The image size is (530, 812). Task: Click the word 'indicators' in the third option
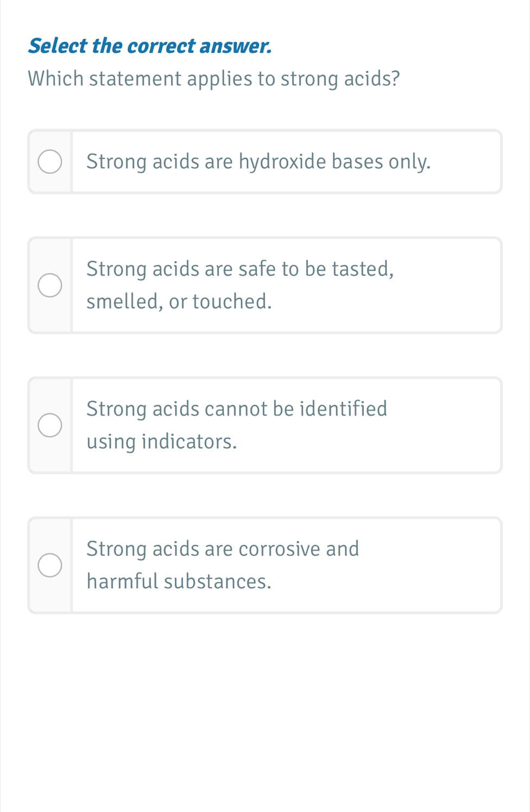click(x=189, y=442)
